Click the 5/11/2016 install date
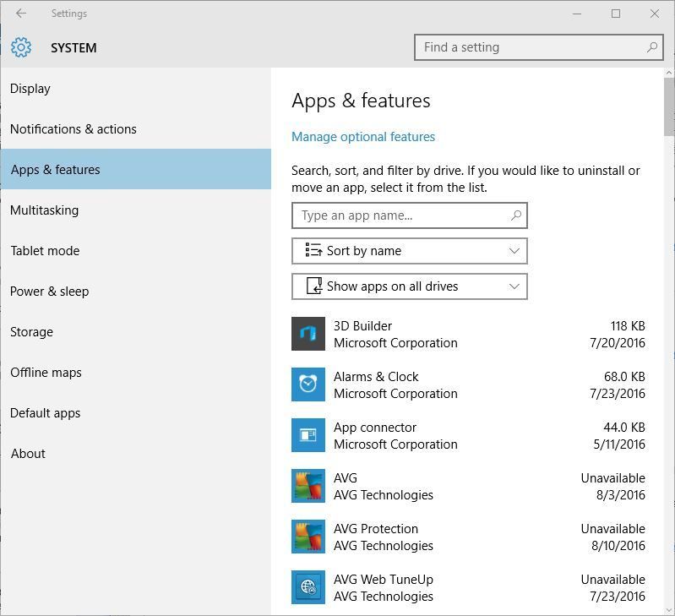The width and height of the screenshot is (675, 616). point(619,444)
